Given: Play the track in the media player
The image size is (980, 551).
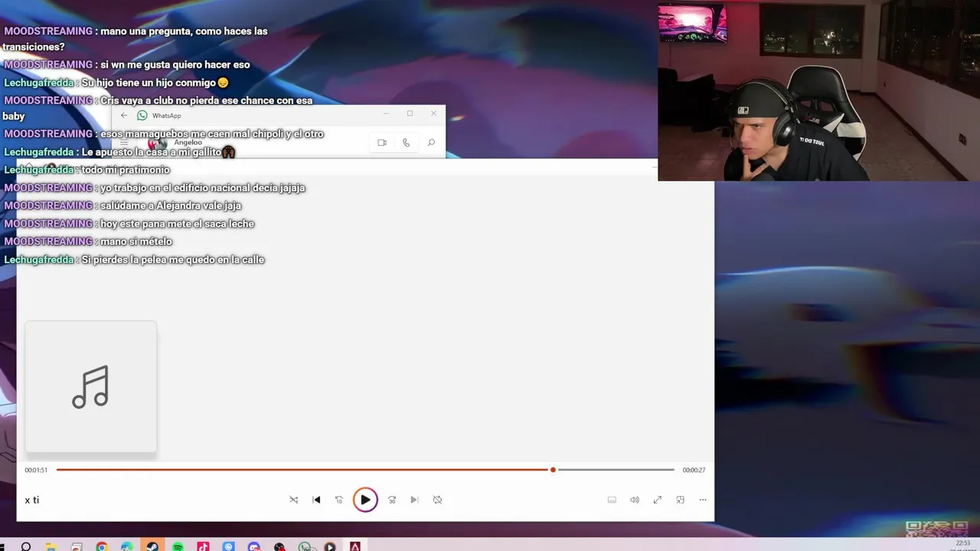Looking at the screenshot, I should coord(365,500).
